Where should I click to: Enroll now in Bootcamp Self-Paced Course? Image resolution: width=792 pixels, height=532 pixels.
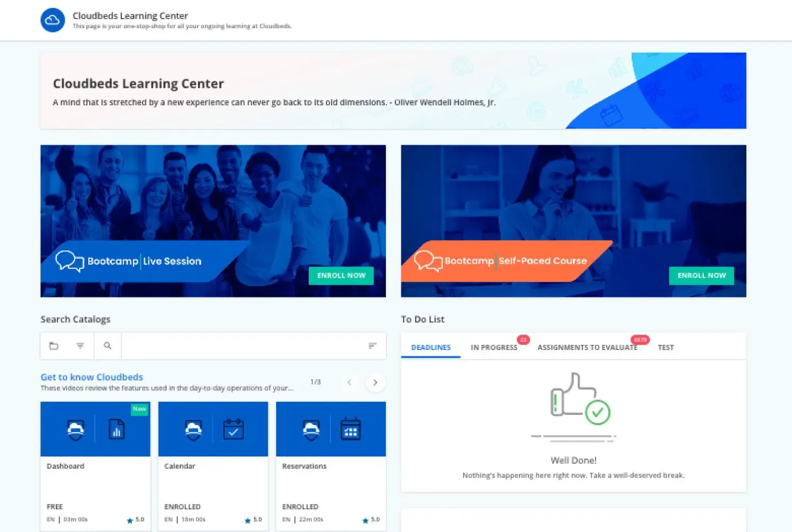(x=701, y=276)
